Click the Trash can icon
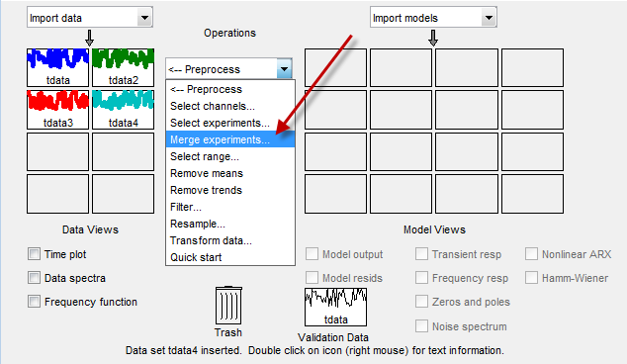627x364 pixels. [x=228, y=306]
